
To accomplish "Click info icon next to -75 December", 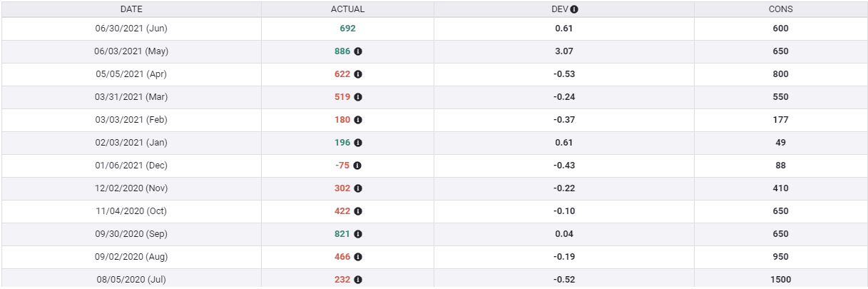I will [x=357, y=166].
